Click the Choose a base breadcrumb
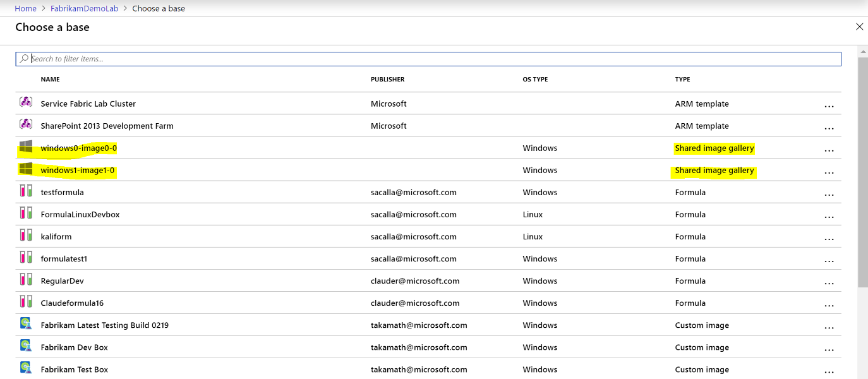The height and width of the screenshot is (379, 868). pyautogui.click(x=159, y=9)
